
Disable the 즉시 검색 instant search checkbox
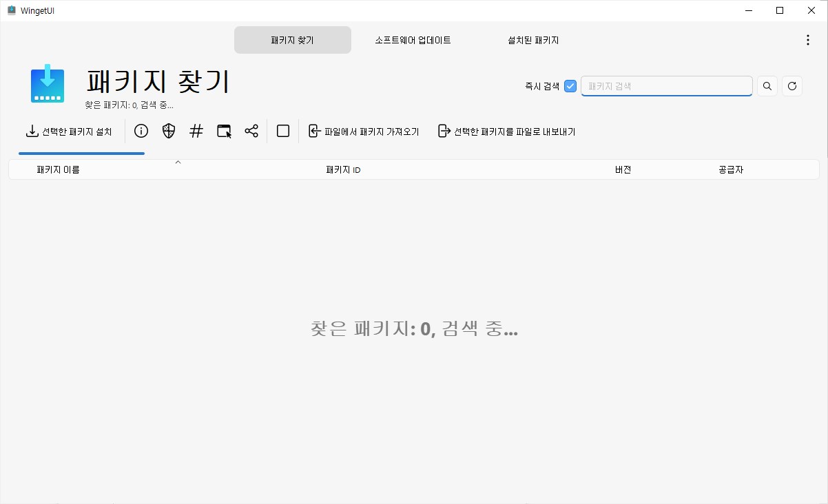(570, 85)
